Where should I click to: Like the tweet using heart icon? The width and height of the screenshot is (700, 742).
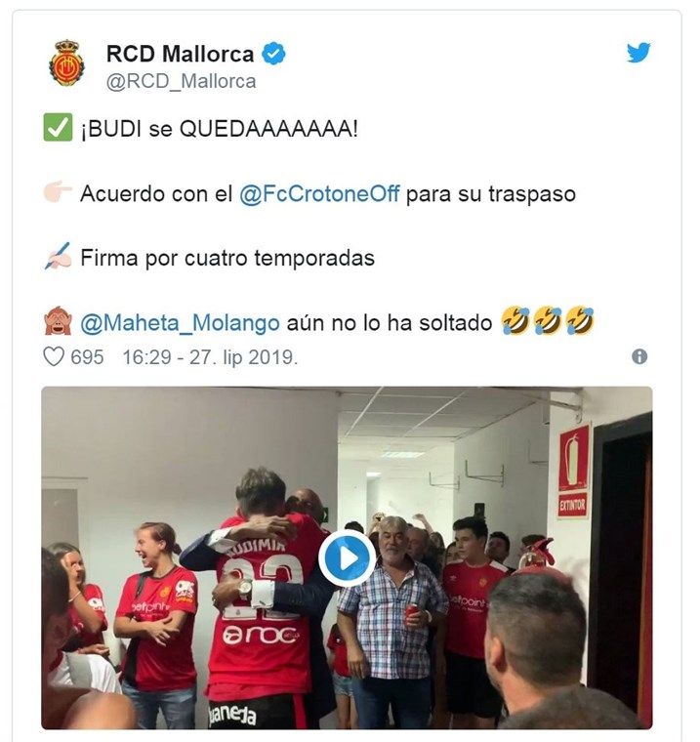click(54, 356)
